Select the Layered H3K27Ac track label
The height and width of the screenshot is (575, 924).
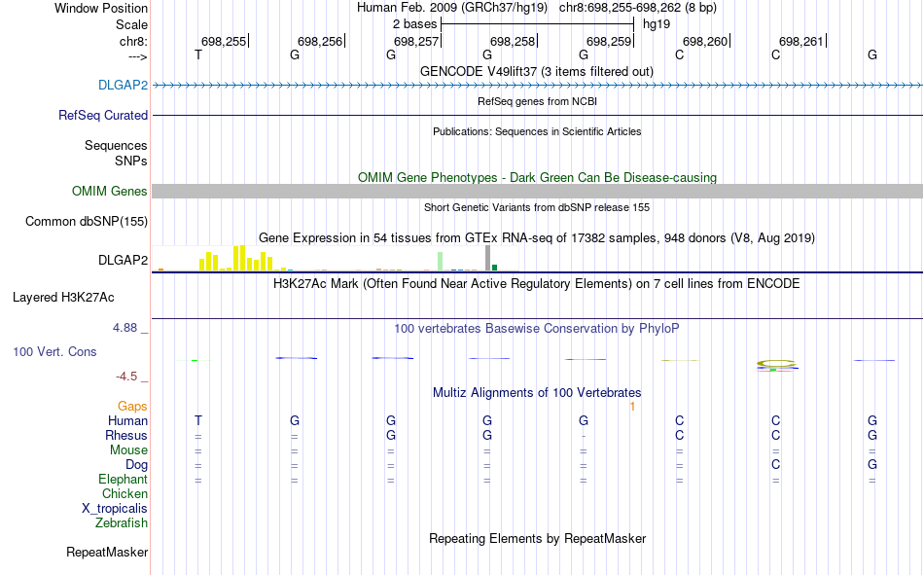(63, 298)
